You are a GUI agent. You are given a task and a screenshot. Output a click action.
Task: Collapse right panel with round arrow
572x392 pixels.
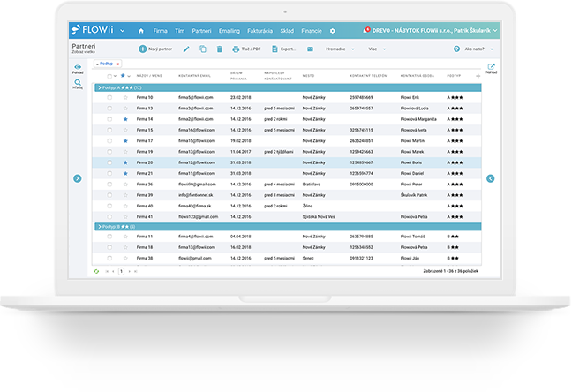[491, 178]
